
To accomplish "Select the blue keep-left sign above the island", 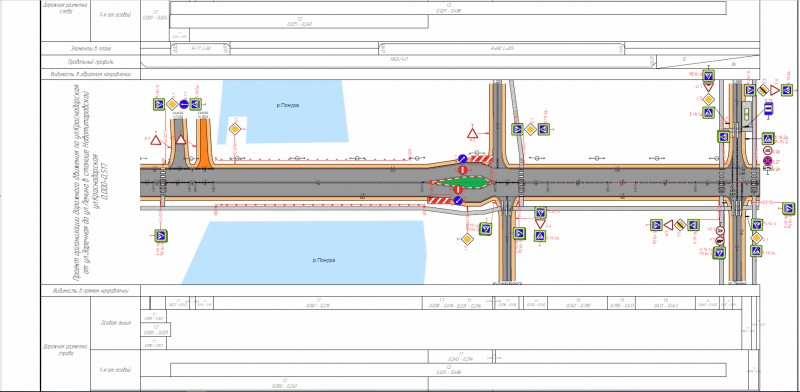I will click(462, 159).
